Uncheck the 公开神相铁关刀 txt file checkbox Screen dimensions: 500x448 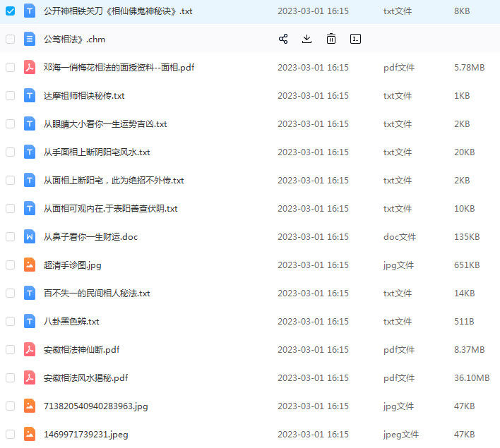10,11
